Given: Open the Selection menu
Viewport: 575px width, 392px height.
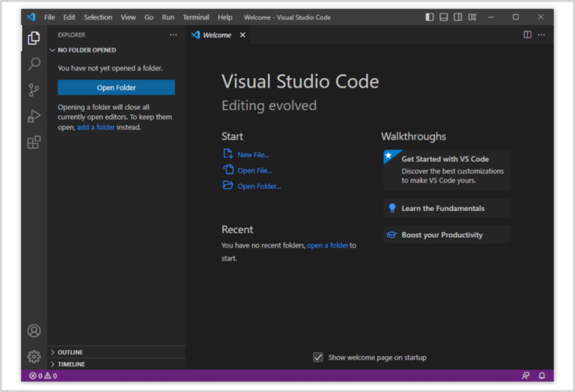Looking at the screenshot, I should point(98,17).
